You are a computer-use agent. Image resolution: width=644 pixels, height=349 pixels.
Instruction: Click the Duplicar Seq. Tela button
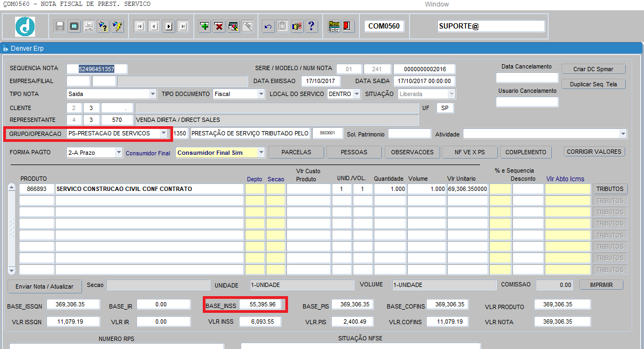click(x=593, y=84)
